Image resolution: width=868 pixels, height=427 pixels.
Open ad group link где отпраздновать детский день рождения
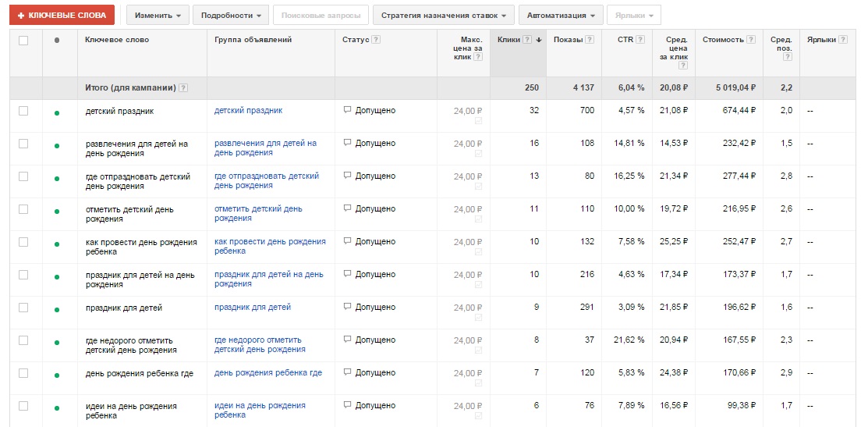[266, 180]
